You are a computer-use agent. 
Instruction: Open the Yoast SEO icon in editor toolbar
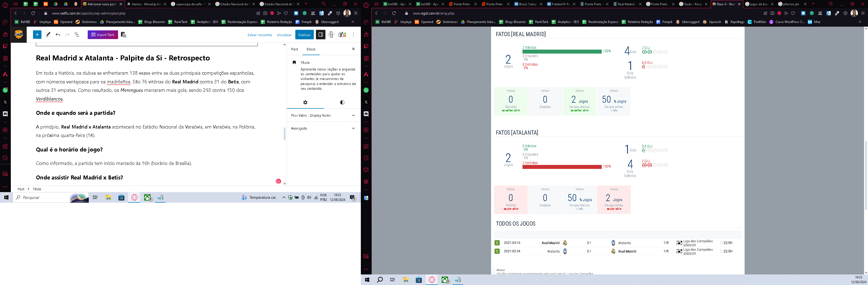(342, 35)
